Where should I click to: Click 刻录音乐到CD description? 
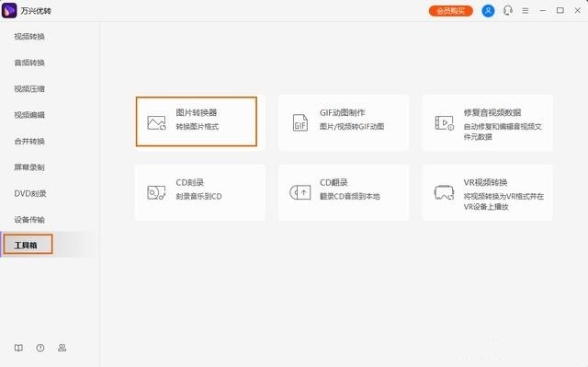[x=198, y=196]
